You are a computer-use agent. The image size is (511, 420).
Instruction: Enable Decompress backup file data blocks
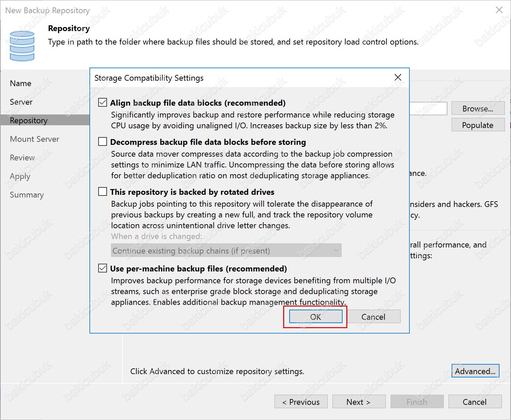tap(103, 141)
